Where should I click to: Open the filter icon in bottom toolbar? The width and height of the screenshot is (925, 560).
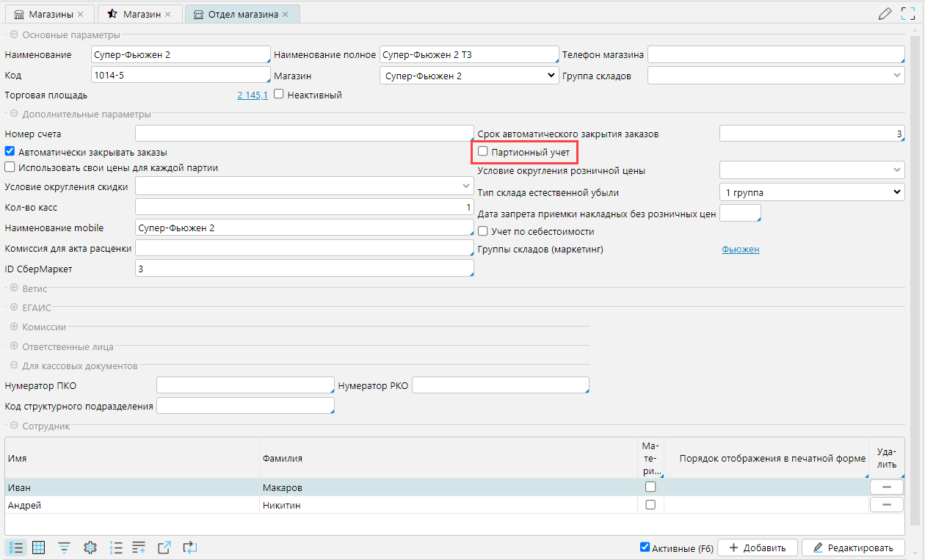[x=65, y=547]
